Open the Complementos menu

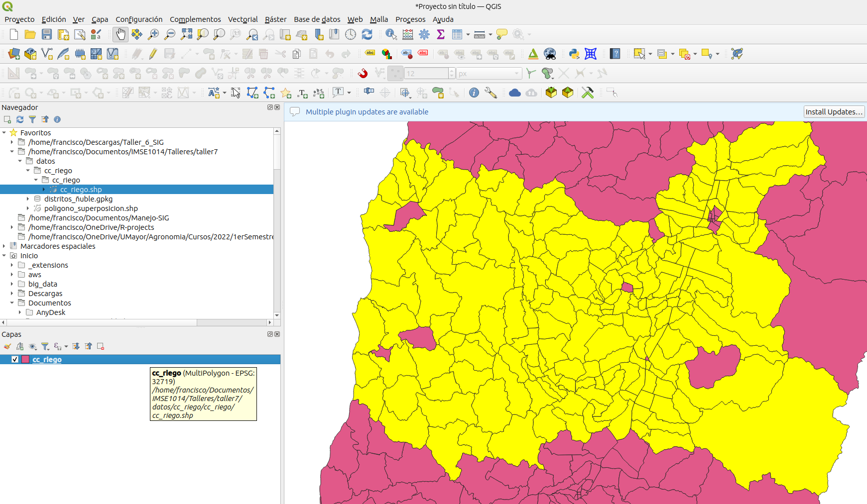195,19
